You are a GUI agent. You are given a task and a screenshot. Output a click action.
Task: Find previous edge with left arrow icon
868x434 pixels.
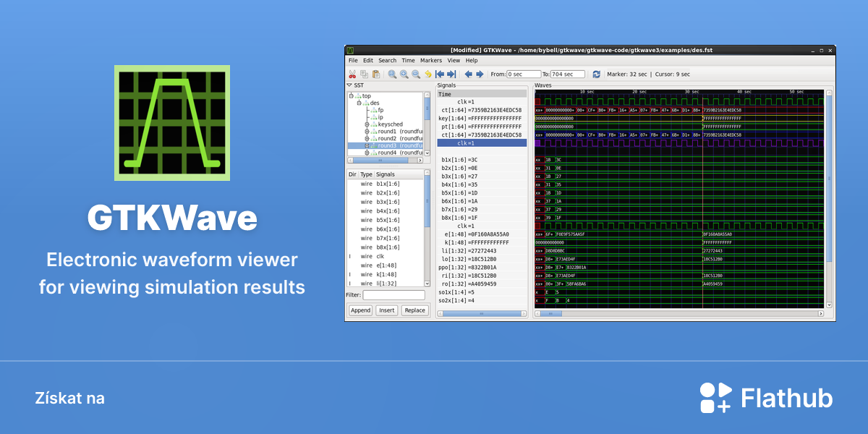tap(468, 74)
